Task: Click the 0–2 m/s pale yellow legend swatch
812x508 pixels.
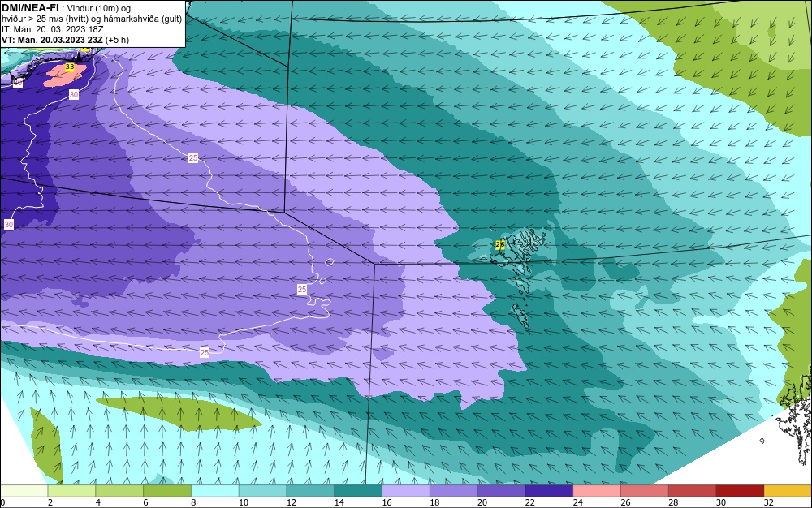Action: click(24, 491)
